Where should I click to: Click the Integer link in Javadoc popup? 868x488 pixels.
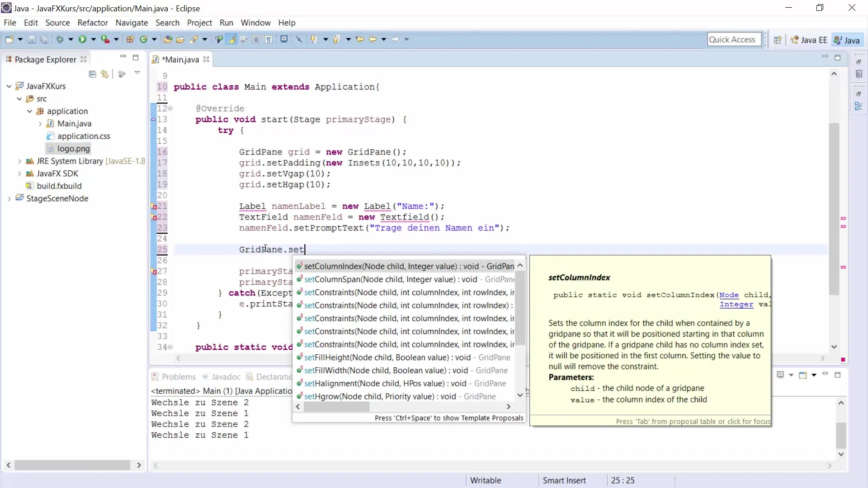[x=736, y=305]
